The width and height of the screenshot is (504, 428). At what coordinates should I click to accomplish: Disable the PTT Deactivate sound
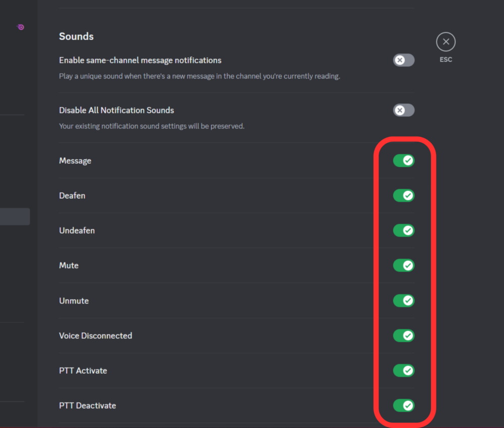(x=403, y=405)
